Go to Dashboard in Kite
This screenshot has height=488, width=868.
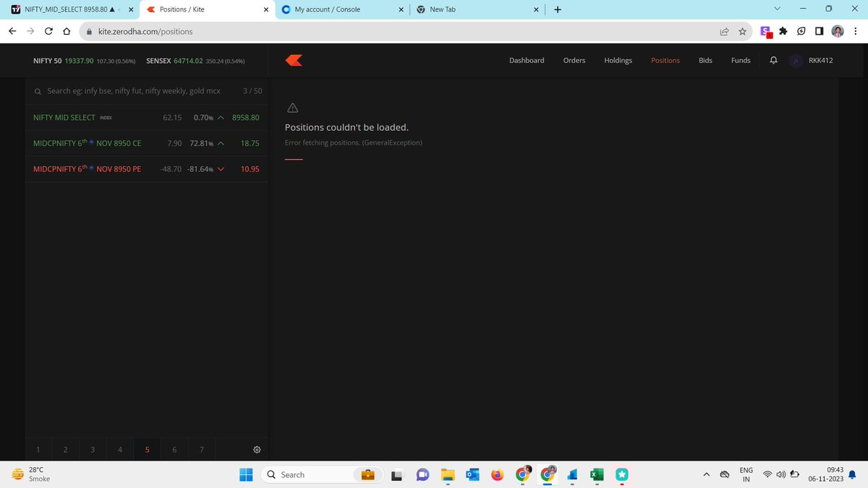pos(527,61)
